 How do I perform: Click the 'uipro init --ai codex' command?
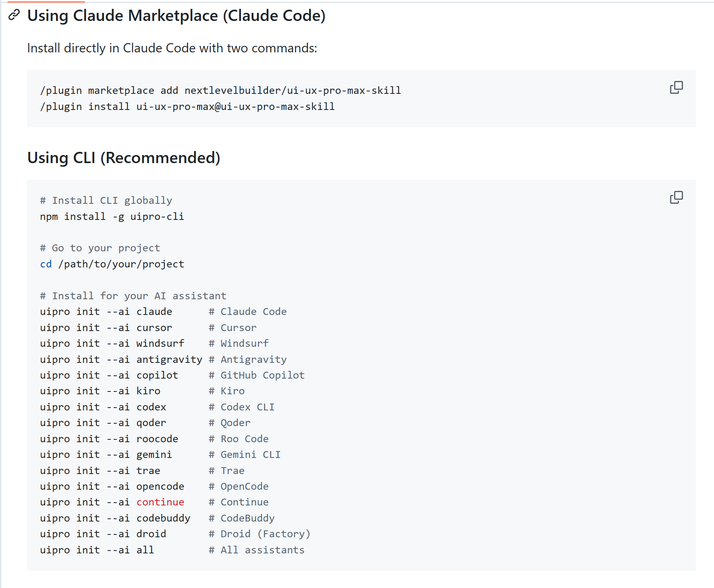[103, 407]
